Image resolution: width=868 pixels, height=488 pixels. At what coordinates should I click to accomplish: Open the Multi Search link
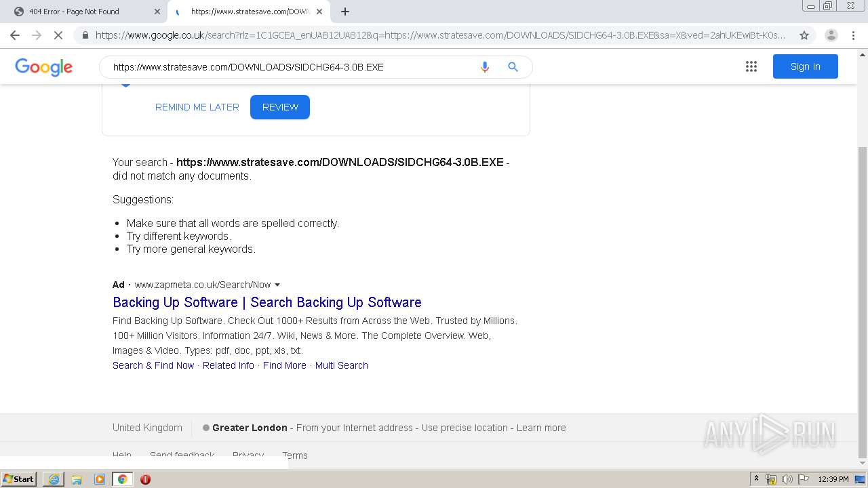point(342,365)
